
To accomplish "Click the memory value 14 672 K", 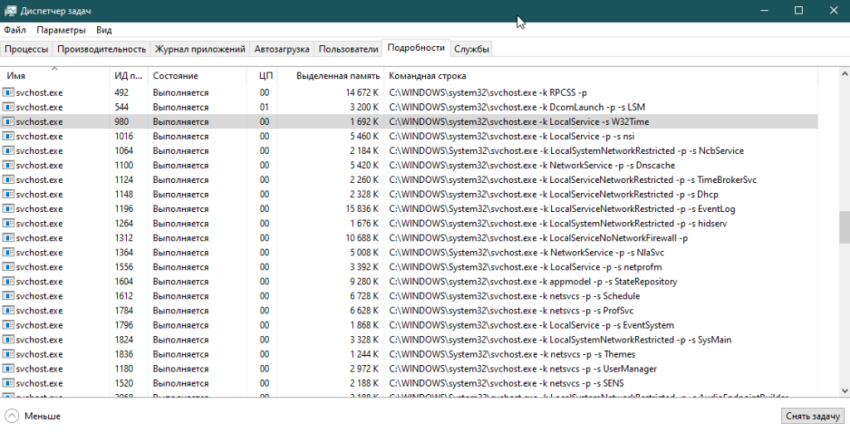I will 363,93.
